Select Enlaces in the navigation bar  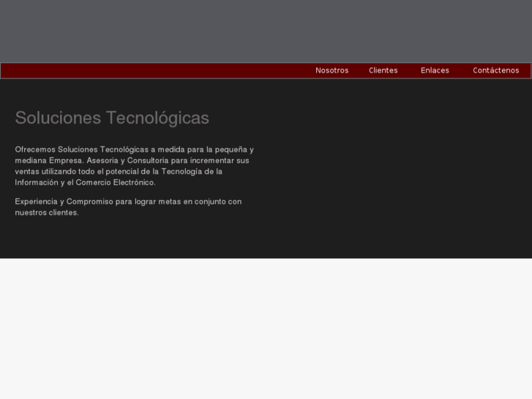435,70
